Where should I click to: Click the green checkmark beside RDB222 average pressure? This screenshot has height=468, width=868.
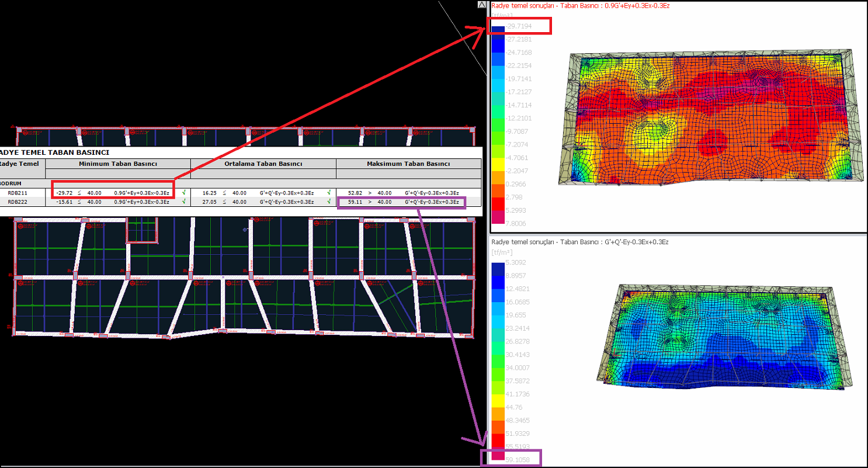[329, 202]
